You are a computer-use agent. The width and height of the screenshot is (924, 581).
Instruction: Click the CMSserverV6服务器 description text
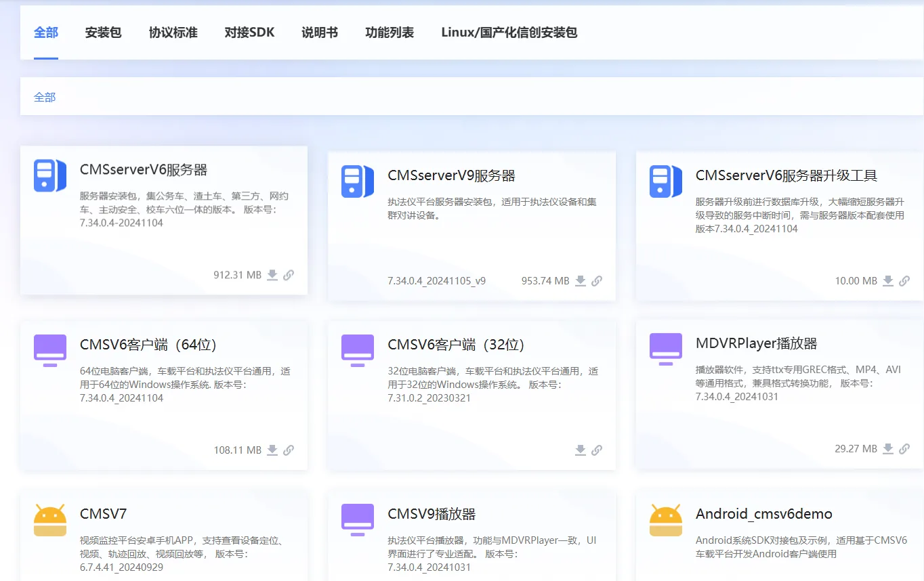click(184, 209)
